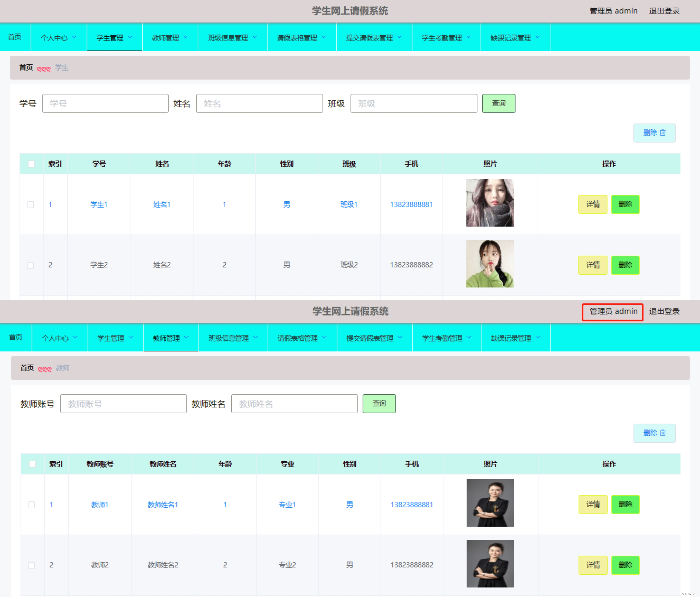Screen dimensions: 700x597
Task: Check the row checkbox for 教师1
Action: point(32,505)
